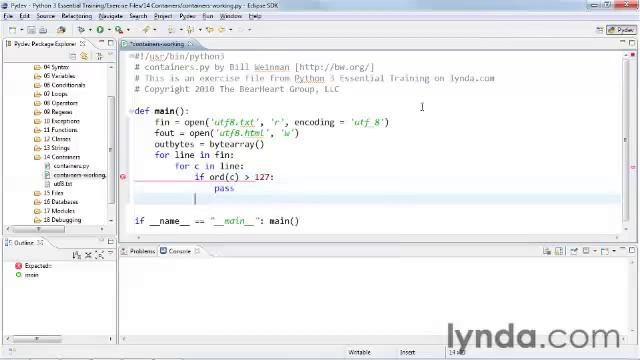
Task: Select the Pydev Package Explorer tab
Action: click(x=45, y=44)
